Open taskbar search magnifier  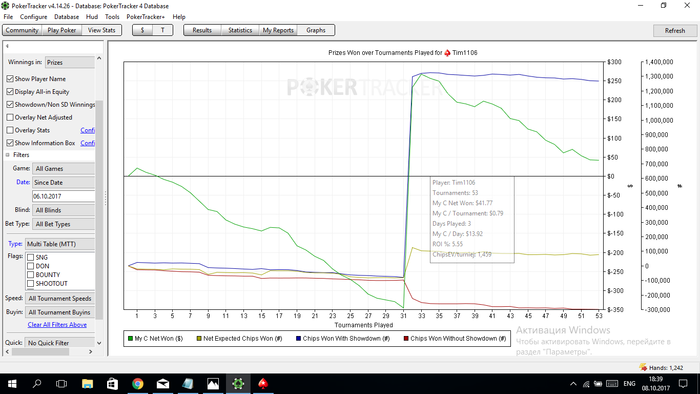[37, 384]
